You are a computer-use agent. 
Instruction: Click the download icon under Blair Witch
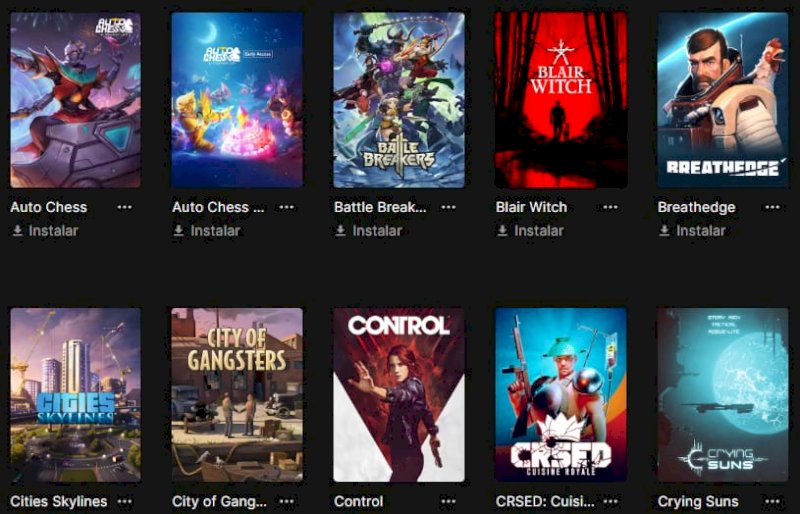pos(503,231)
